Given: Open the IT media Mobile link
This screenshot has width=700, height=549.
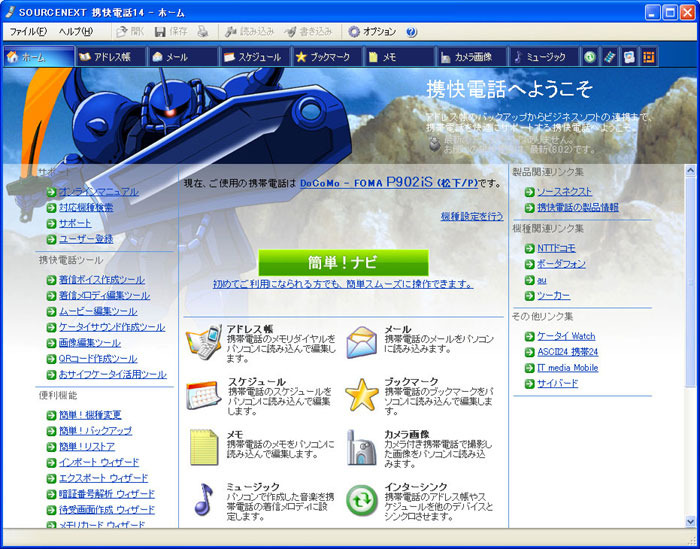Looking at the screenshot, I should click(567, 368).
